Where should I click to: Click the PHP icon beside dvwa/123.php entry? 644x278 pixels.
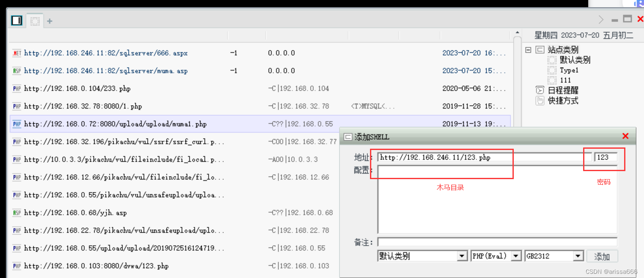[x=16, y=266]
